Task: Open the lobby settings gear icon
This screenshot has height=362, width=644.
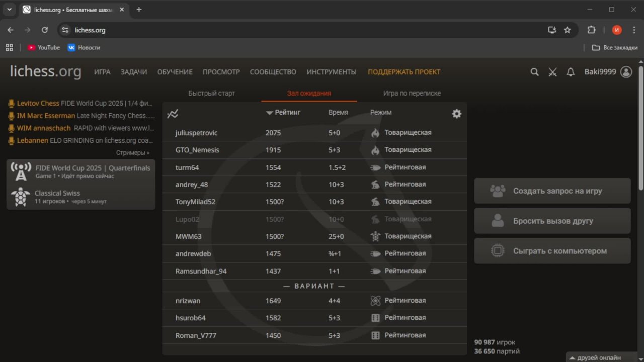Action: point(456,114)
